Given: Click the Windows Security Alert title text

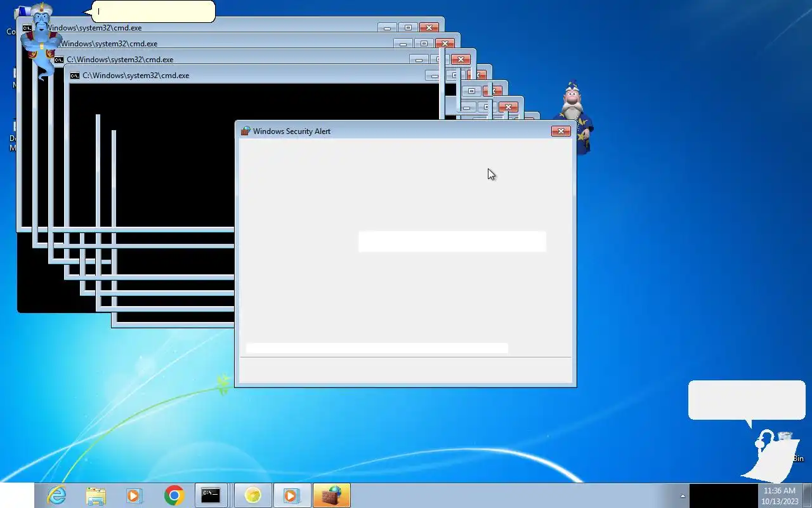Looking at the screenshot, I should pyautogui.click(x=292, y=131).
